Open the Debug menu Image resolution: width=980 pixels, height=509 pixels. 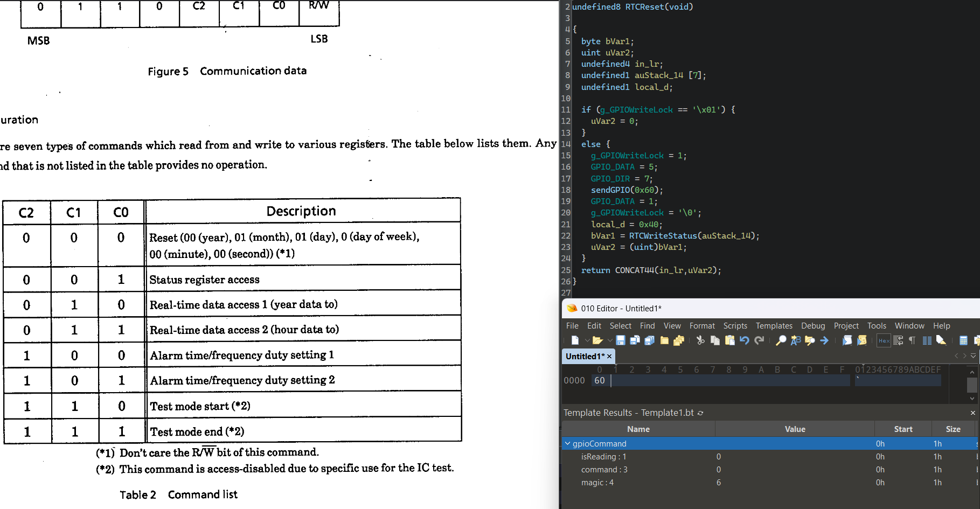click(813, 325)
